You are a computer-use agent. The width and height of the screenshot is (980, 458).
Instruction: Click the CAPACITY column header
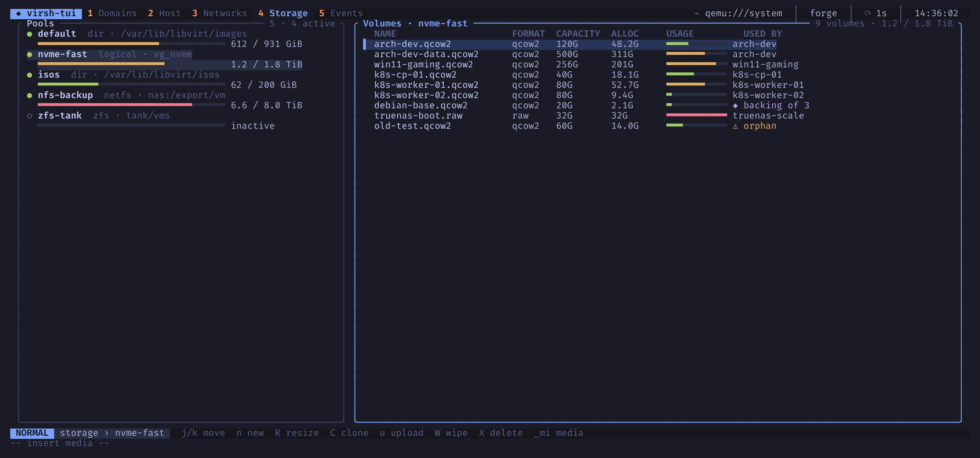[578, 34]
